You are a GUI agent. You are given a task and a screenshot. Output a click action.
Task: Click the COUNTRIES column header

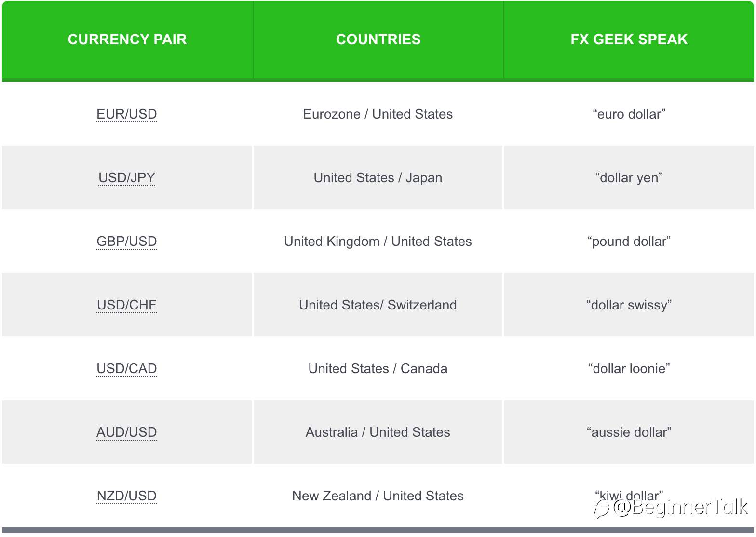(378, 40)
